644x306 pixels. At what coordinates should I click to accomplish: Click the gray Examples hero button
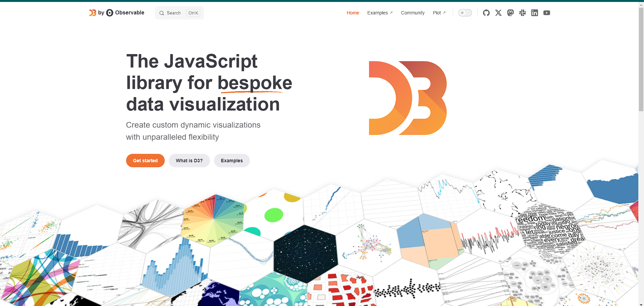click(x=231, y=161)
